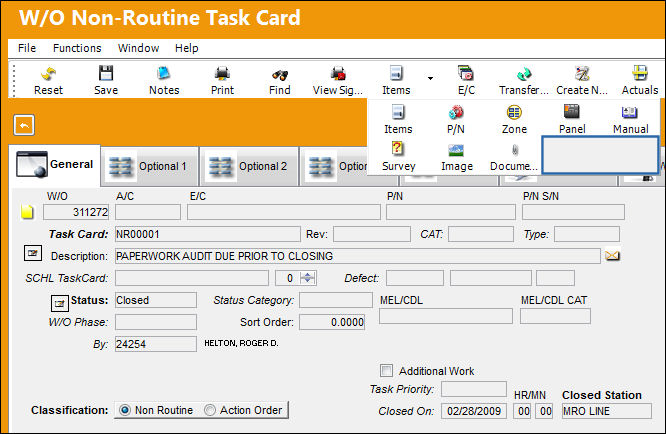Open the Survey option in the Items menu

398,156
